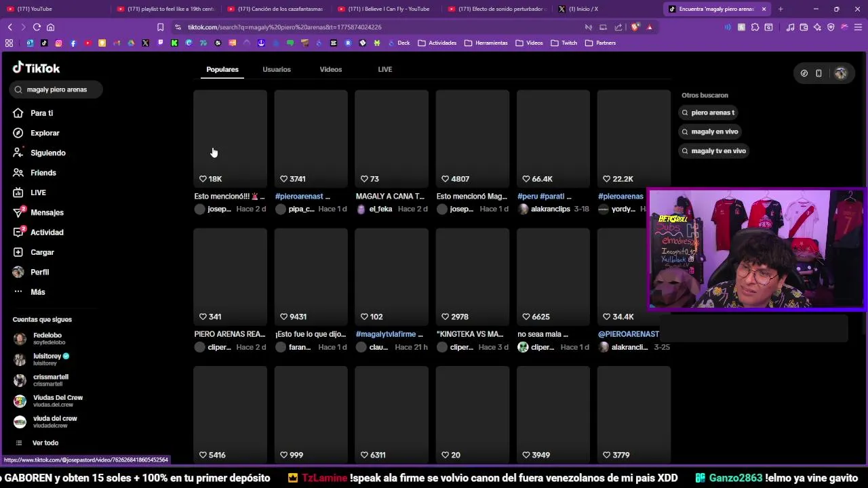Open the video thumbnail with 18K likes
This screenshot has height=488, width=868.
click(x=230, y=138)
